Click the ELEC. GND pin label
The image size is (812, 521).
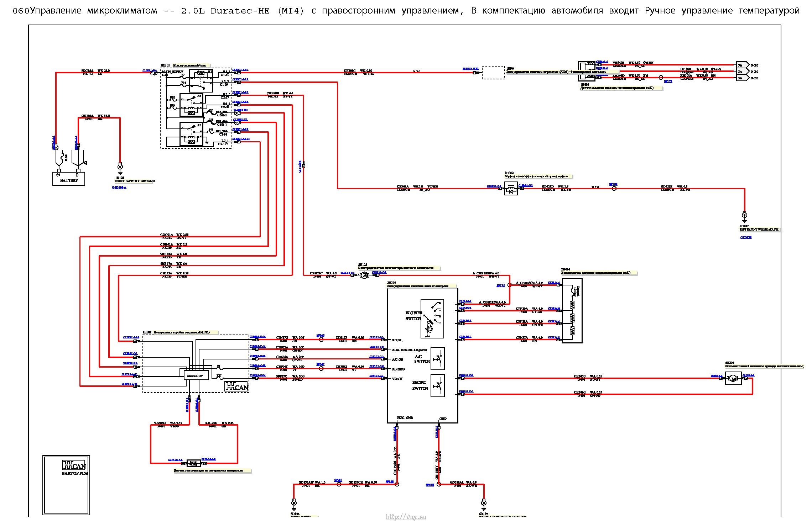tap(405, 418)
